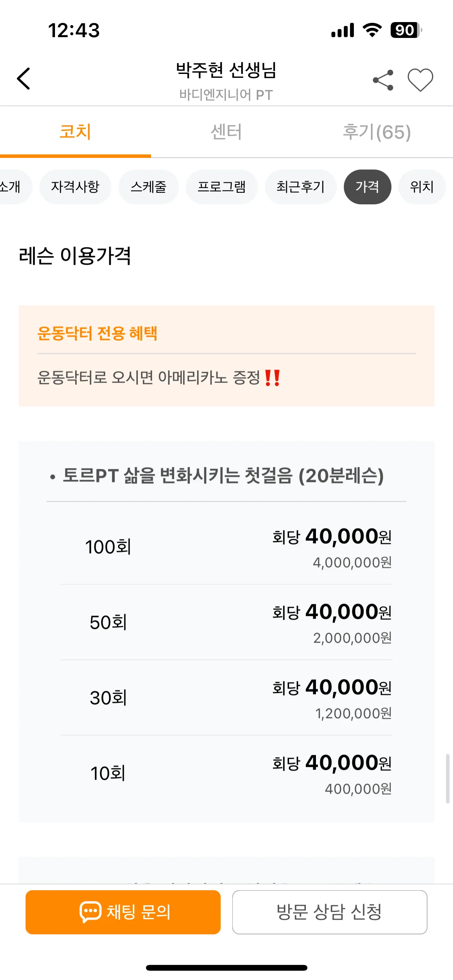Viewport: 453px width, 980px height.
Task: Select the 코치 tab
Action: 75,132
